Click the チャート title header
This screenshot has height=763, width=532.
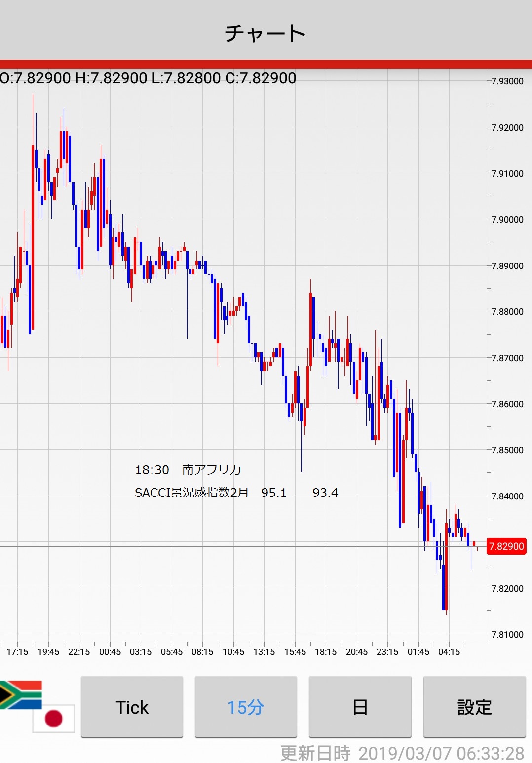tap(266, 34)
